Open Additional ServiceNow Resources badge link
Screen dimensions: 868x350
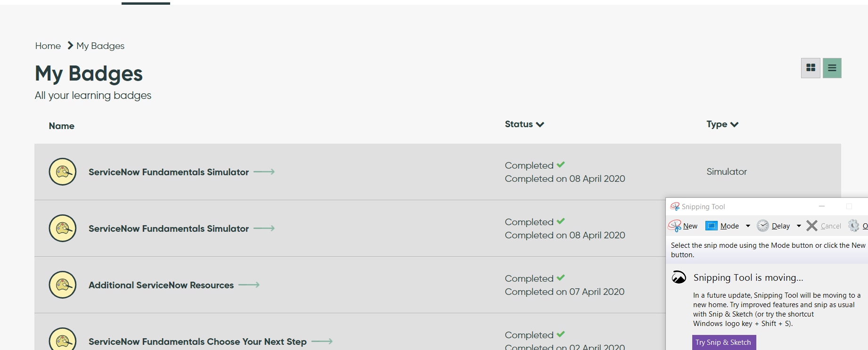coord(161,285)
